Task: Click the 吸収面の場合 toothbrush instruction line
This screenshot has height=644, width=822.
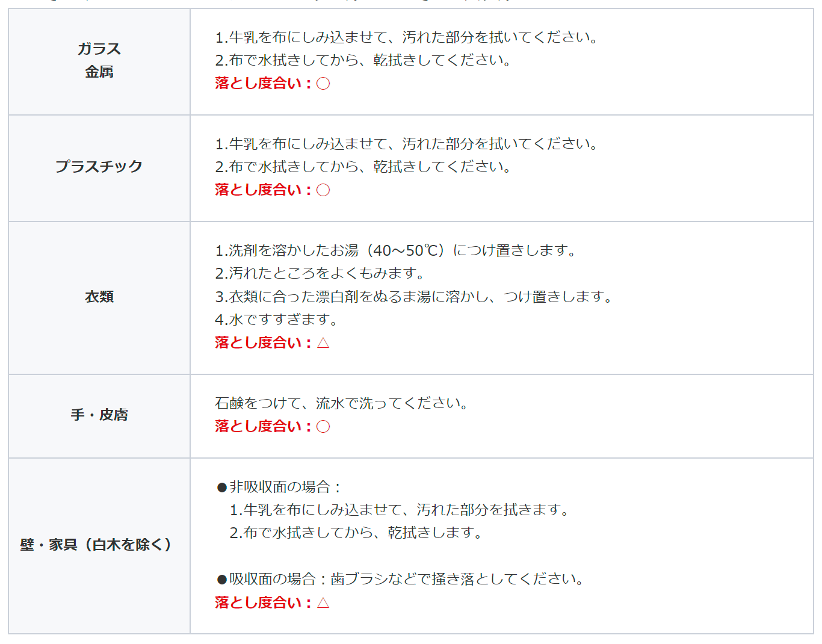Action: click(401, 579)
